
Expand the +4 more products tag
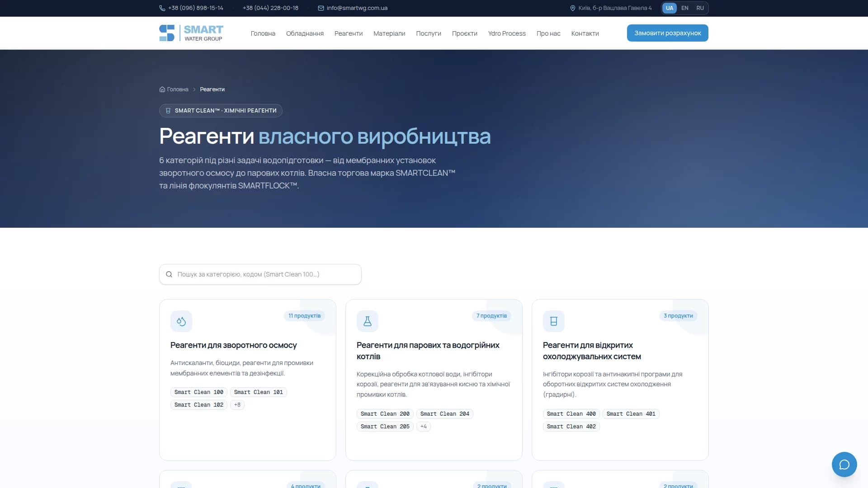tap(424, 427)
